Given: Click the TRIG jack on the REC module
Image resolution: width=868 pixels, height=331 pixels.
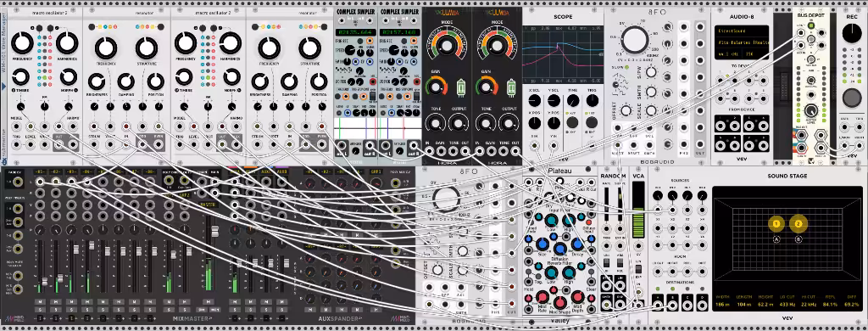Looking at the screenshot, I should point(860,127).
